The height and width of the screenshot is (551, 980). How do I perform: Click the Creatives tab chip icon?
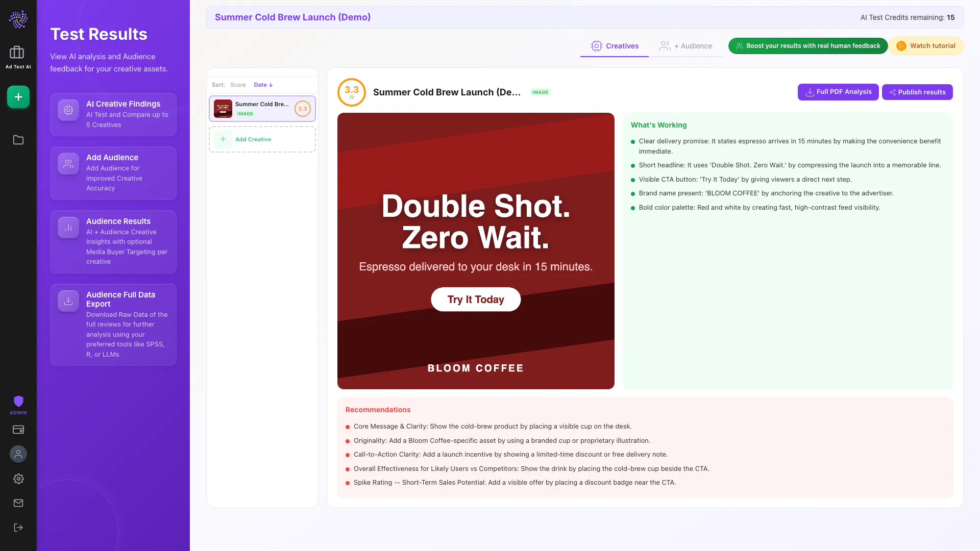596,46
